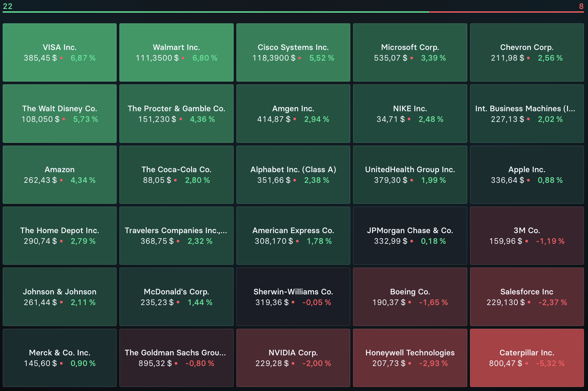
Task: Open the Int. Business Machines tile
Action: (x=527, y=114)
